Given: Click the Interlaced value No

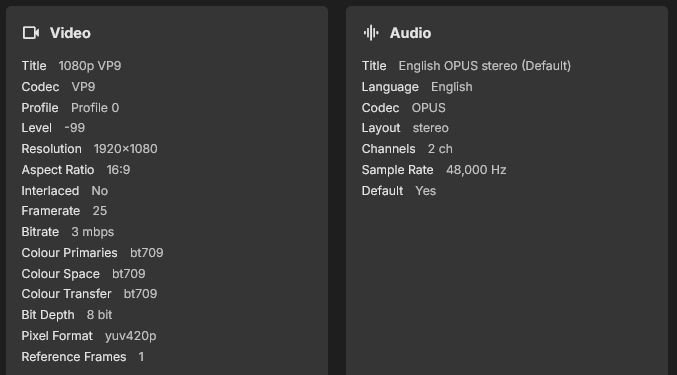Looking at the screenshot, I should tap(100, 191).
